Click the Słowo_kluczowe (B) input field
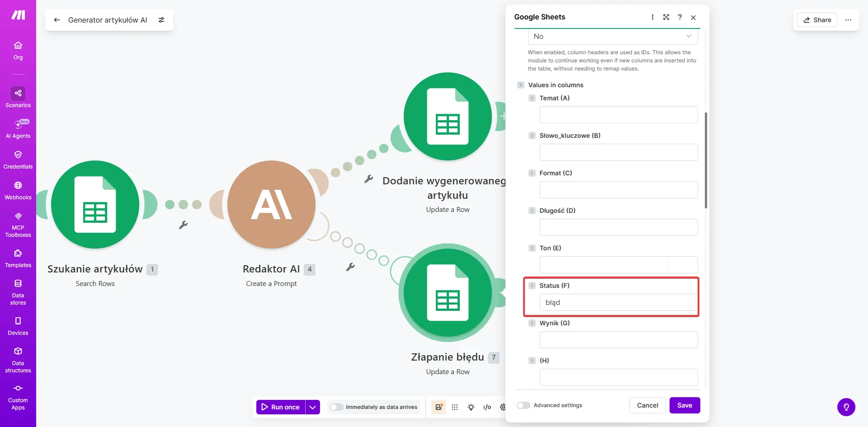 click(x=618, y=152)
